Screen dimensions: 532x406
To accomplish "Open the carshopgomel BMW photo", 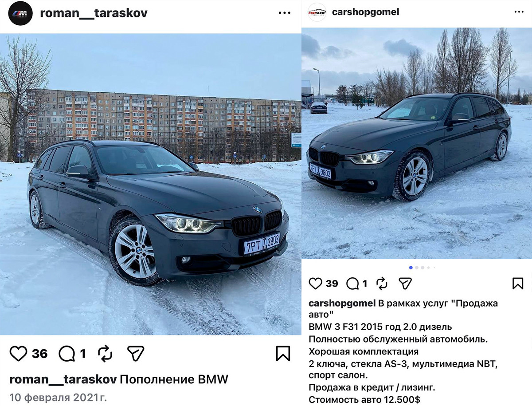I will [x=417, y=143].
